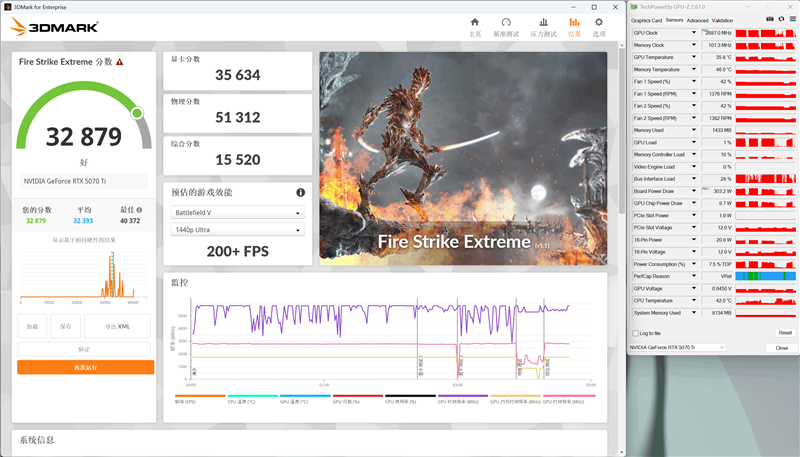Click the 加载 (Load) button
The width and height of the screenshot is (800, 457).
(x=32, y=326)
